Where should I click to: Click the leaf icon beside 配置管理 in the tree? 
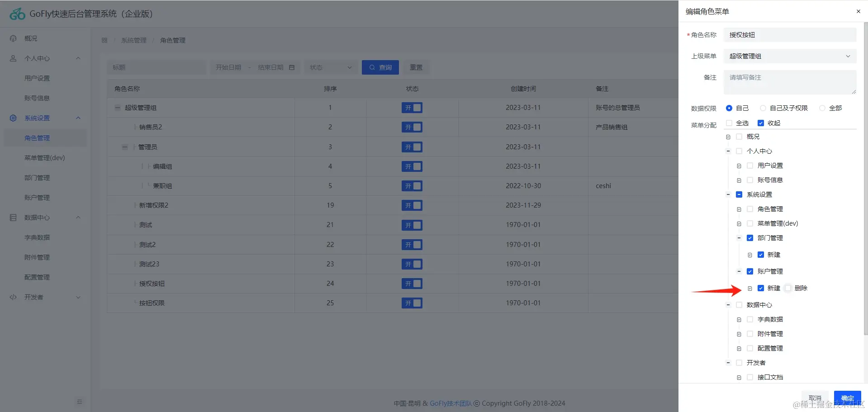click(x=739, y=349)
